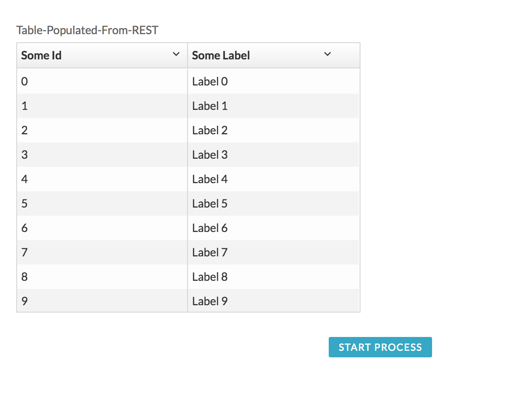The image size is (511, 420).
Task: Click the Label 7 cell
Action: pos(273,252)
